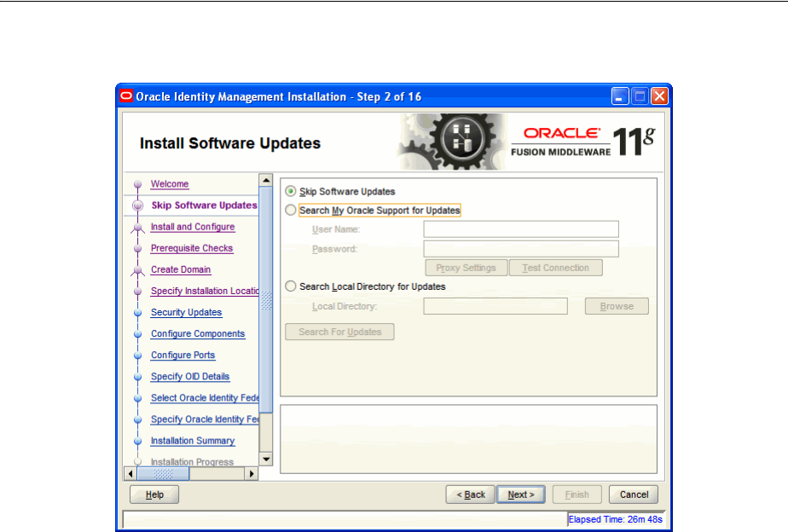Click the vertical scrollbar thumb in step list

pyautogui.click(x=266, y=300)
